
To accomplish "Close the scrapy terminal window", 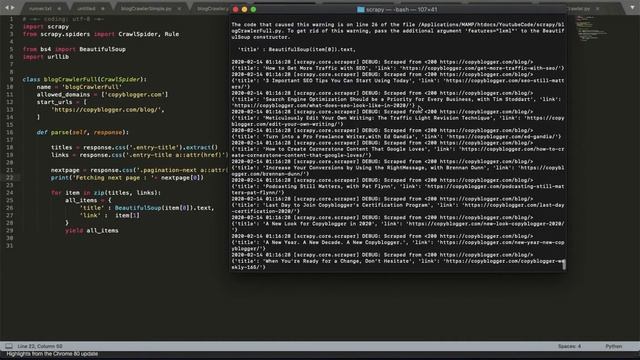I will click(236, 9).
